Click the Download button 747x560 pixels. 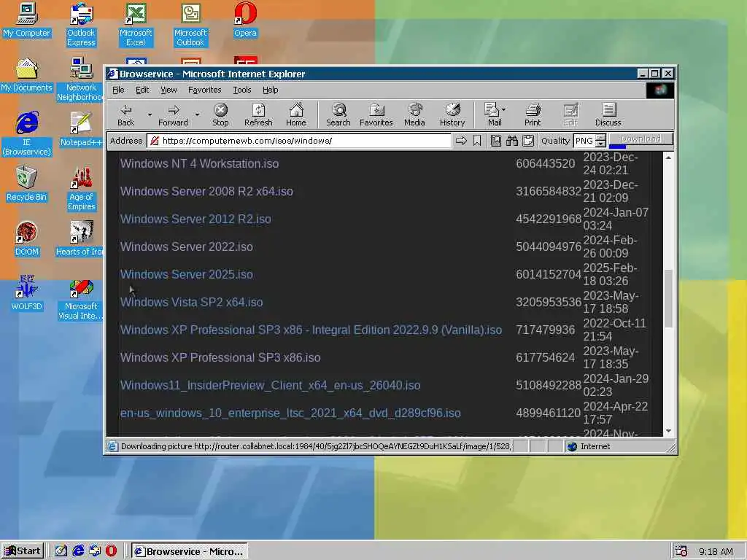(x=640, y=139)
